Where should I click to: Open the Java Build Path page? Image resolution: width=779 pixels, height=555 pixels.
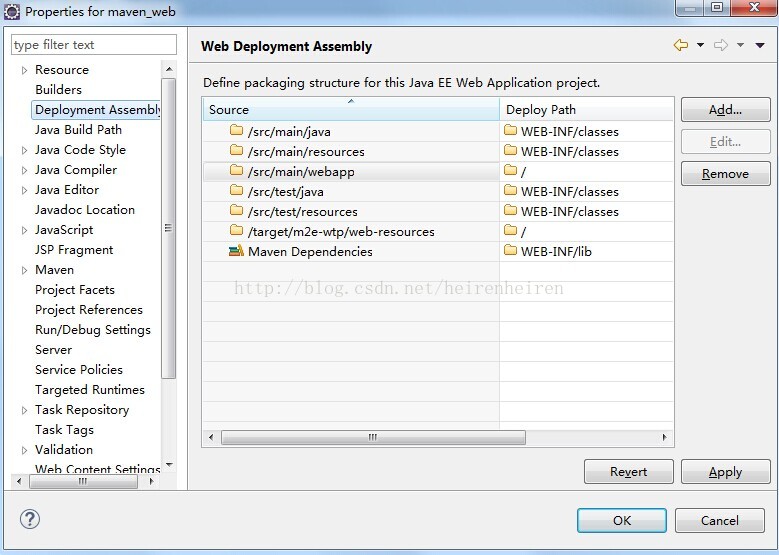[x=78, y=130]
